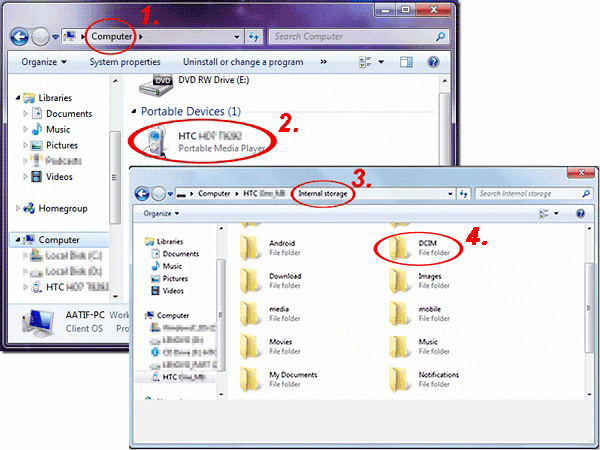Viewport: 600px width, 450px height.
Task: Click Forward button in Internal storage window
Action: [158, 194]
